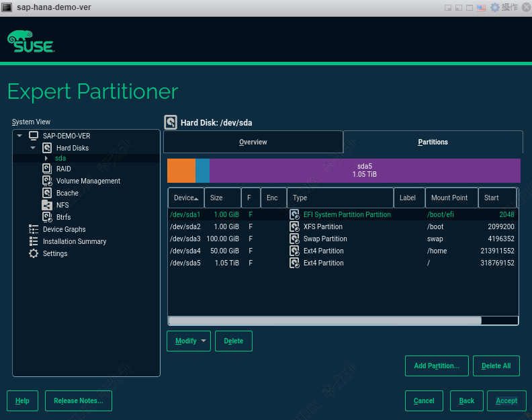Click the NFS share icon
Screen dimensions: 532x420
(47, 205)
